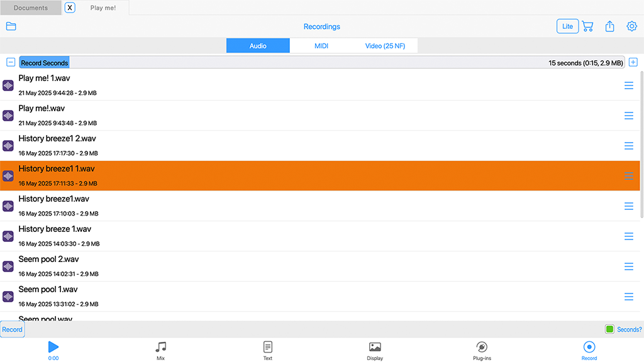644x362 pixels.
Task: Open the Text document view
Action: [x=268, y=350]
